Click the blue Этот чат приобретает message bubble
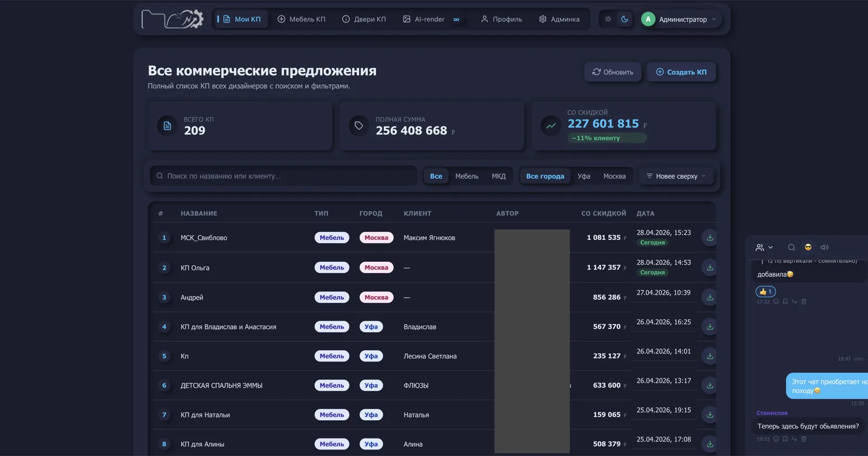 827,386
